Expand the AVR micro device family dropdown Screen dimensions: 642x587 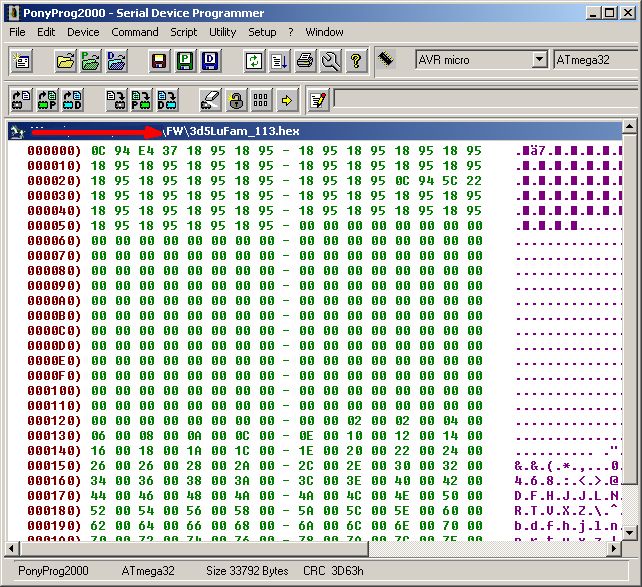click(540, 60)
